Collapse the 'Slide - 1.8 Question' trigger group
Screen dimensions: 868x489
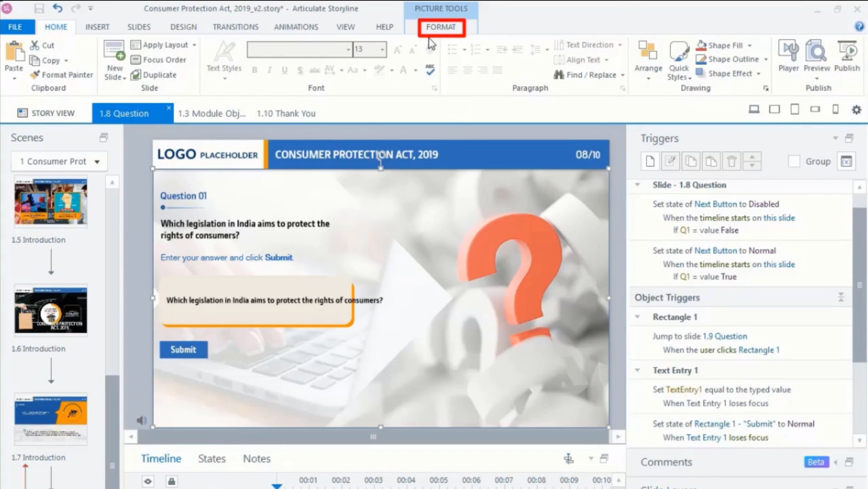pyautogui.click(x=637, y=184)
